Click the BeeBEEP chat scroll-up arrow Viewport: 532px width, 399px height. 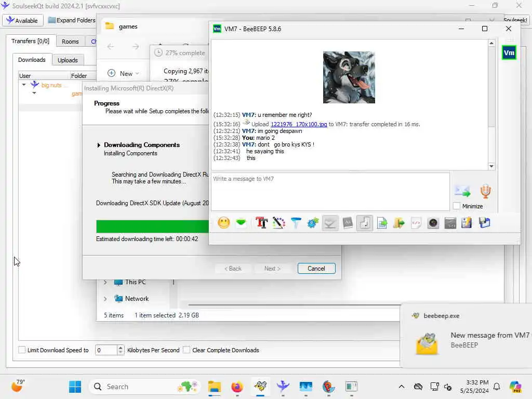[491, 43]
